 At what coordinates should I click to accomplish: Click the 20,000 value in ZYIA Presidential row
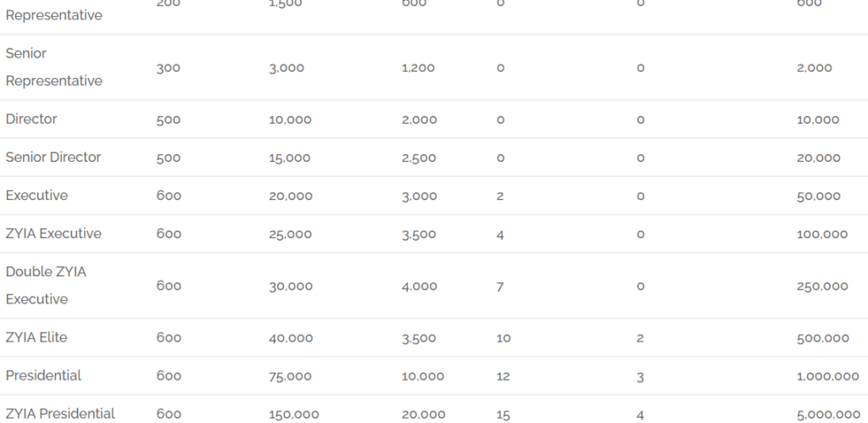tap(424, 415)
